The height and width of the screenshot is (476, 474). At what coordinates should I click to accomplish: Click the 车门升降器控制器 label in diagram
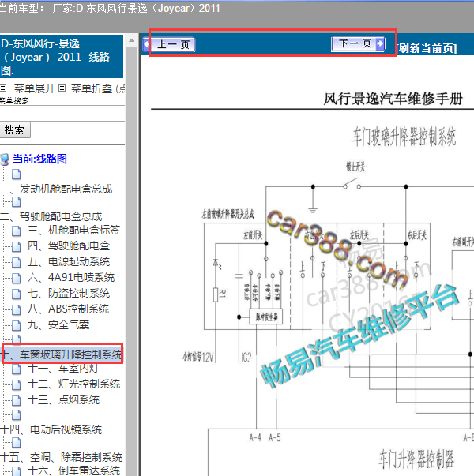coord(416,459)
